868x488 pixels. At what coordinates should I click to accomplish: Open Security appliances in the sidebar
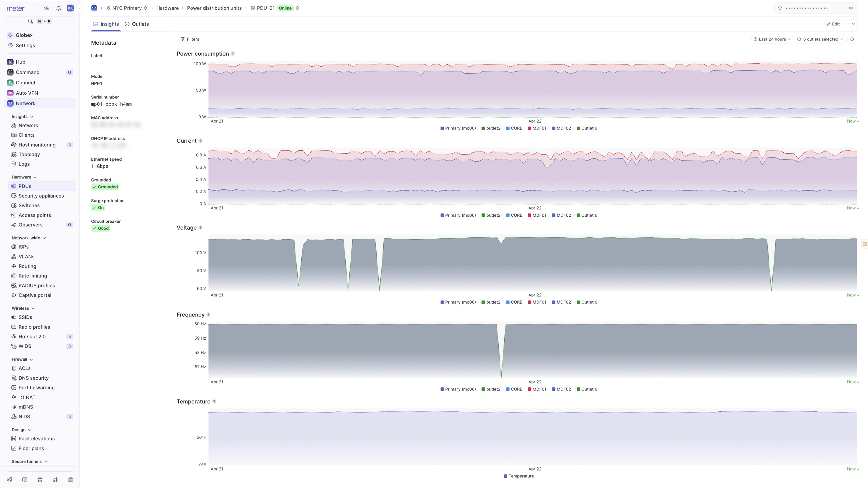(41, 196)
